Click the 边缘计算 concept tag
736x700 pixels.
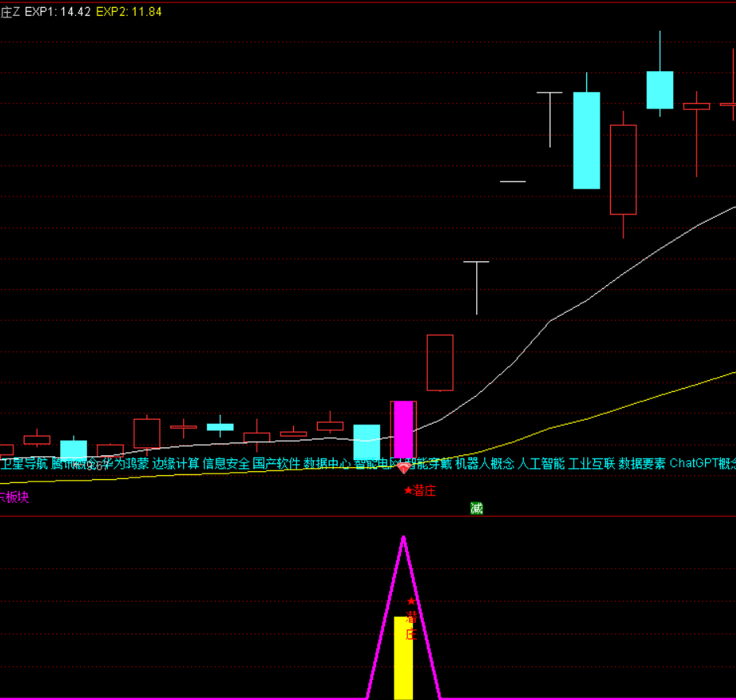[x=175, y=464]
